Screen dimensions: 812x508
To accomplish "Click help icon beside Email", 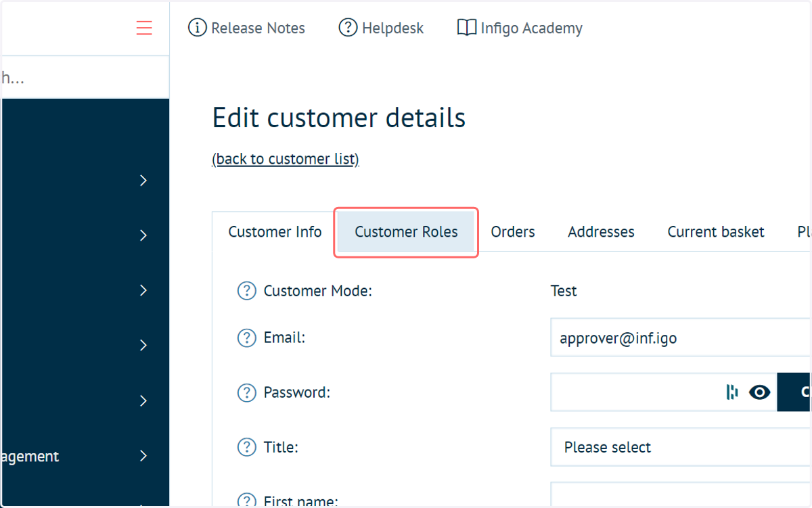I will (x=246, y=338).
